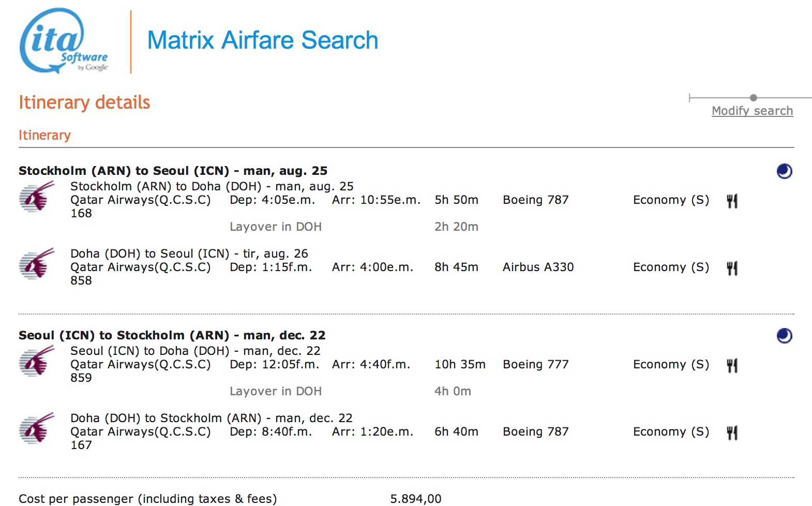Click the overnight moon icon for Stockholm to Seoul

[784, 171]
